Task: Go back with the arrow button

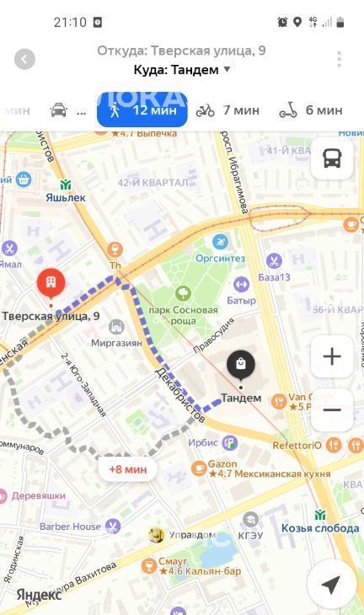Action: [24, 60]
